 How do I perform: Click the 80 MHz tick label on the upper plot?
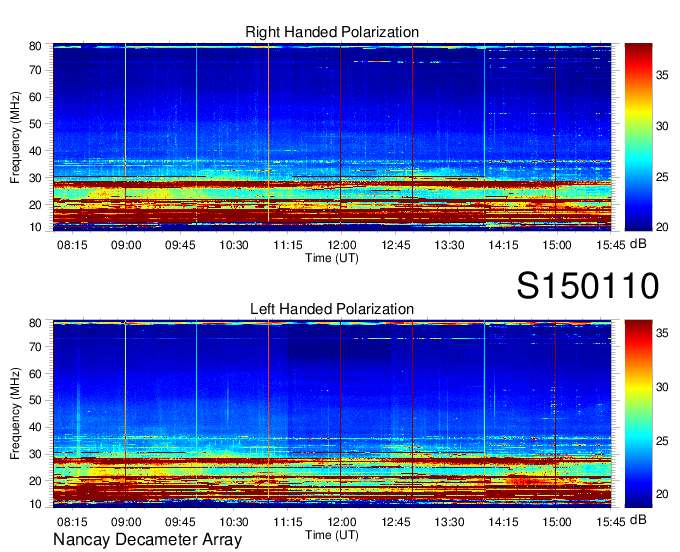[x=35, y=46]
